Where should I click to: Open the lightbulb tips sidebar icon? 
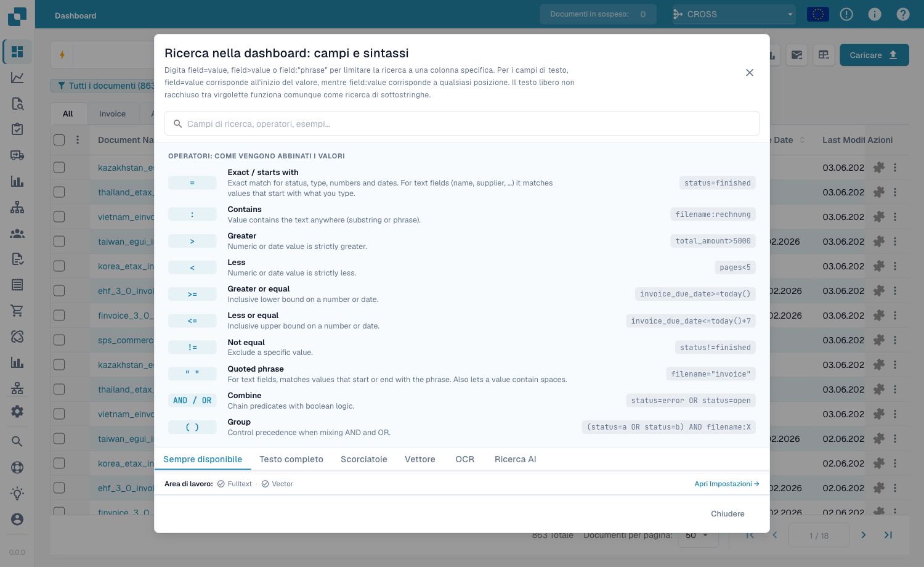(17, 493)
